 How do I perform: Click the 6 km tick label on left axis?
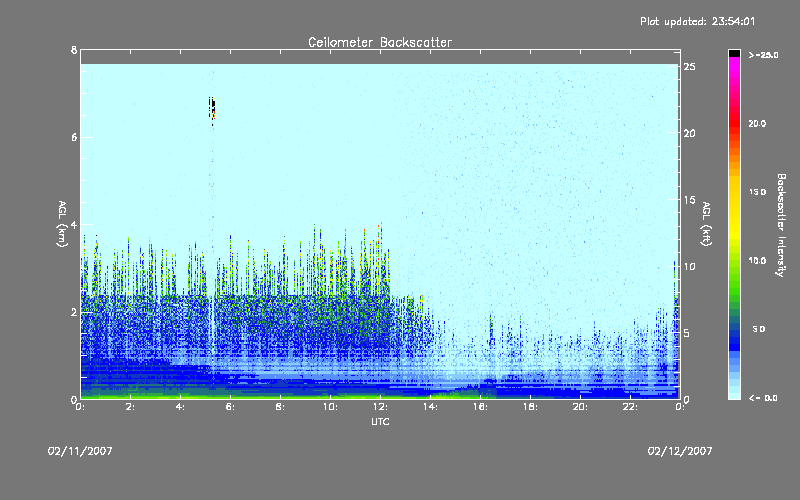74,137
